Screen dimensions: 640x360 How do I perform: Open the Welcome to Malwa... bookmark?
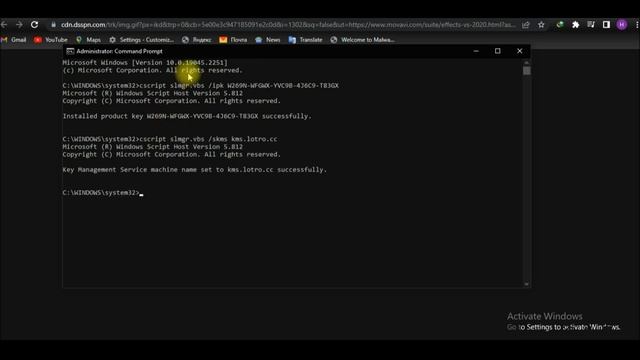point(362,40)
